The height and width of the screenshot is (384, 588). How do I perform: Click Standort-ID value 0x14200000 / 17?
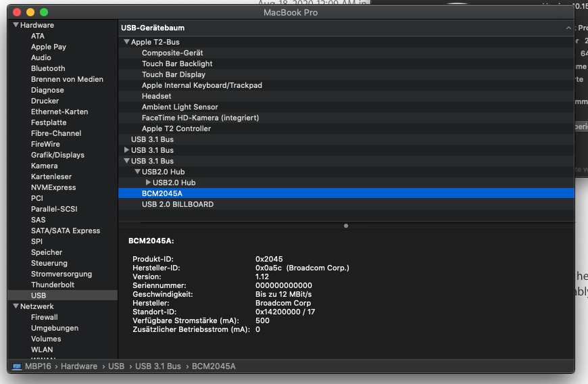click(285, 312)
